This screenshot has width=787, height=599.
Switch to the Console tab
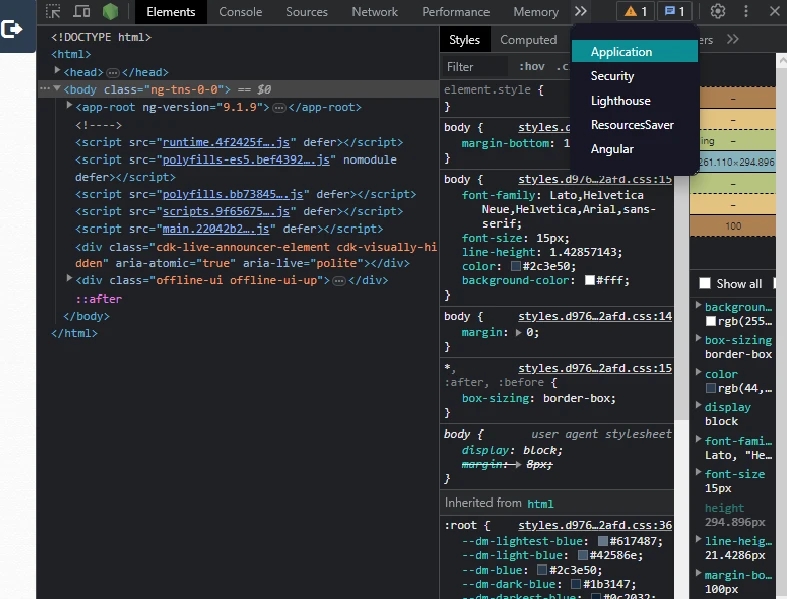tap(240, 12)
